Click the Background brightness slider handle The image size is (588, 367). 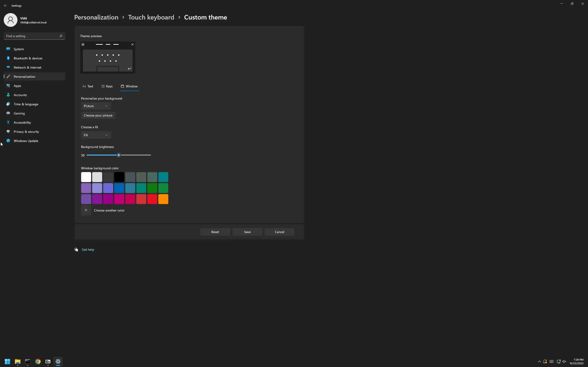[119, 155]
